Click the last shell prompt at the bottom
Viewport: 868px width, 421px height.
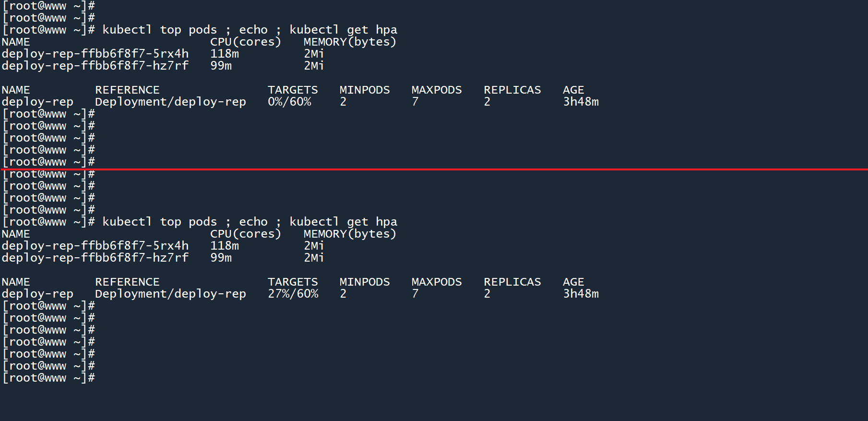[x=48, y=378]
